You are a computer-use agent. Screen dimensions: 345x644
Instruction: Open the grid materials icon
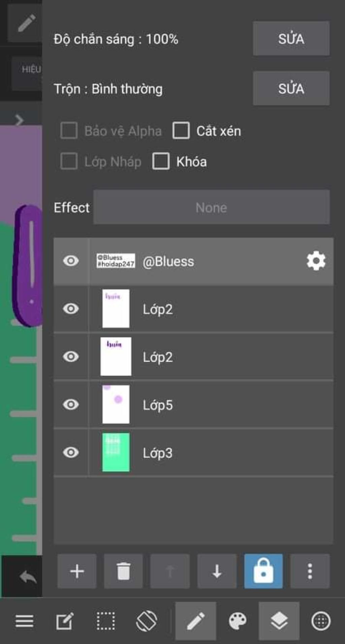pyautogui.click(x=321, y=621)
